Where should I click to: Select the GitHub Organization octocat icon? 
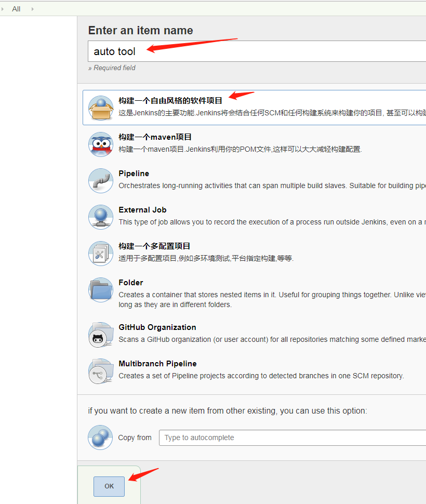click(101, 335)
